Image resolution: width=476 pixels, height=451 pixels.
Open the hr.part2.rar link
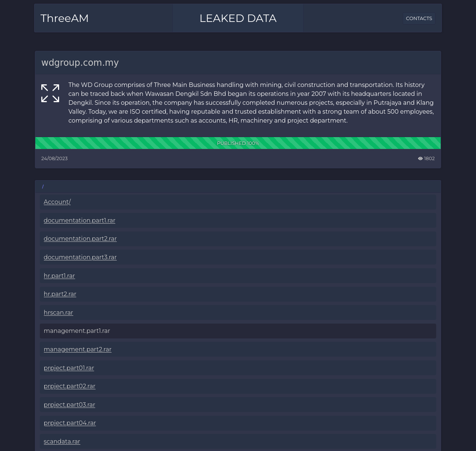pyautogui.click(x=60, y=294)
